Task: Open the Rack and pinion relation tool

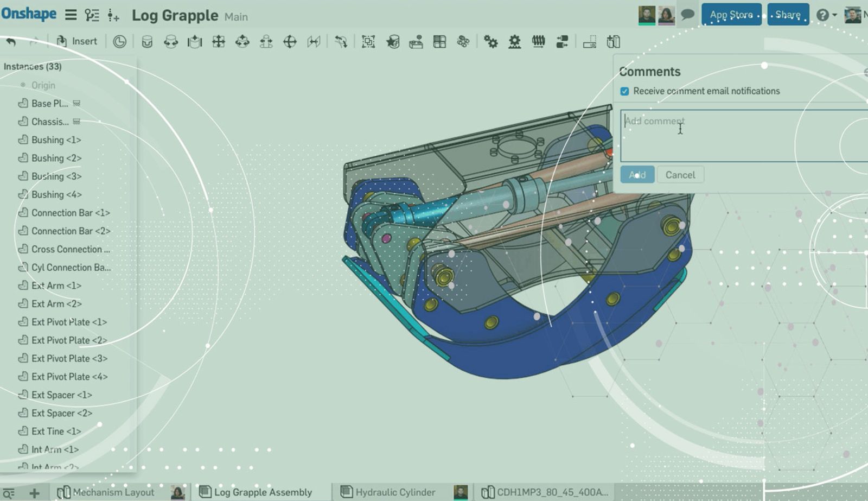Action: [514, 42]
